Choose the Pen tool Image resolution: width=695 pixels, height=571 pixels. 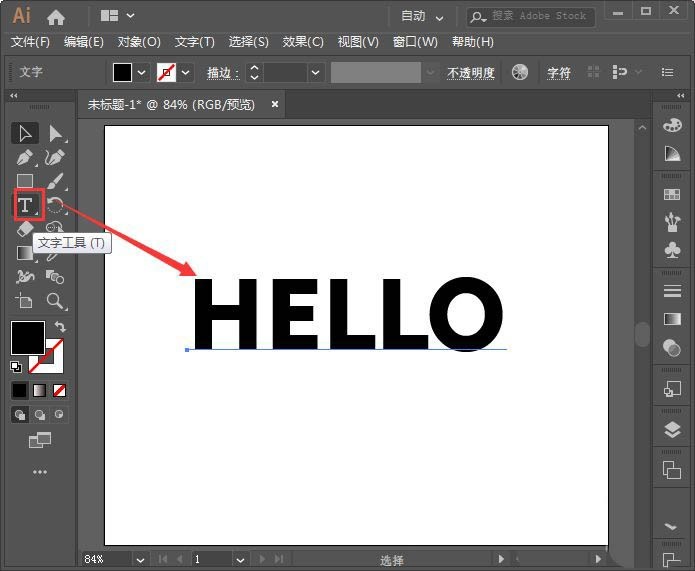pyautogui.click(x=25, y=157)
